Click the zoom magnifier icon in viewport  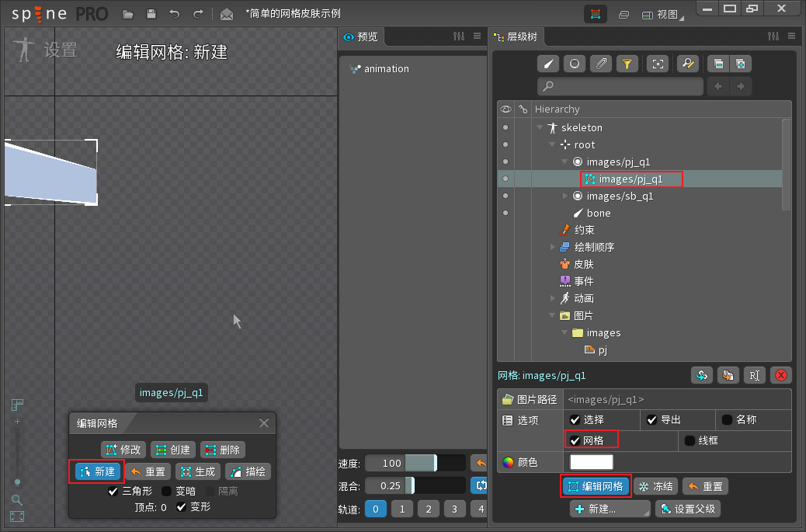tap(16, 499)
